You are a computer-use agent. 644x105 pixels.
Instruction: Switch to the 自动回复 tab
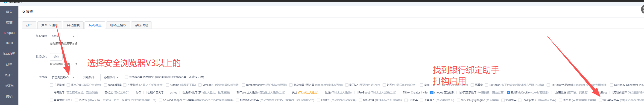[x=73, y=25]
